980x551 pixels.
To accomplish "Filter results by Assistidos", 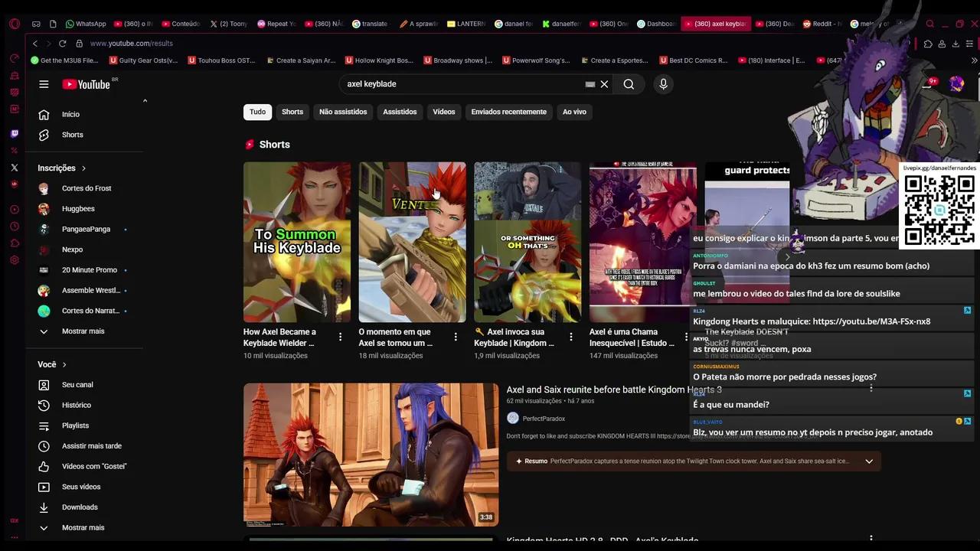I will tap(400, 112).
